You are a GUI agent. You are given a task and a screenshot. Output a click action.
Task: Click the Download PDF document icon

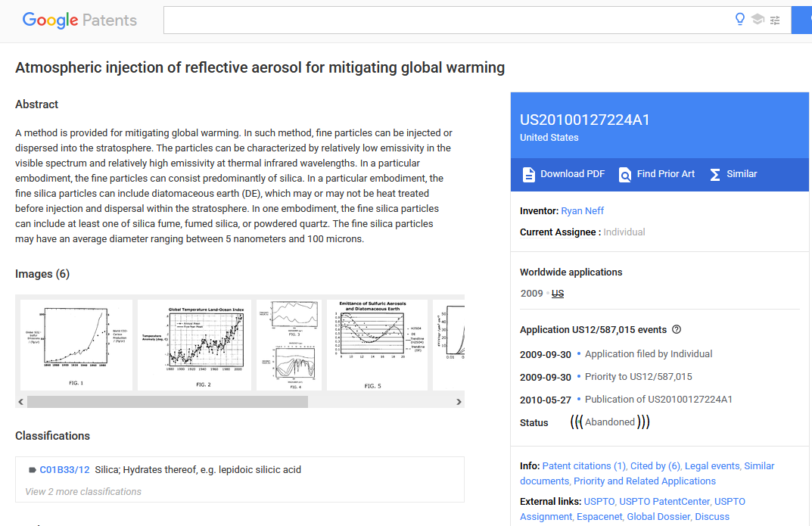[x=528, y=175]
